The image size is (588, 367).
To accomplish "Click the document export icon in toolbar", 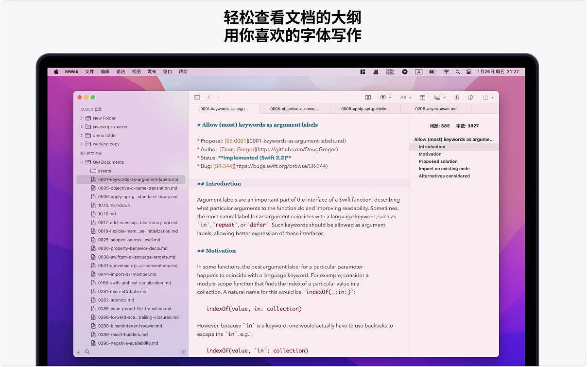I will coord(456,97).
